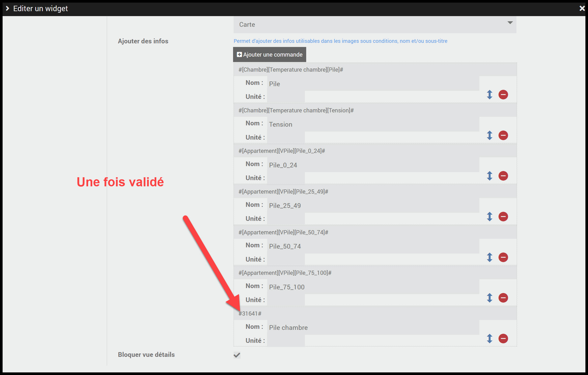Edit the Nom field containing Pile chambre
Image resolution: width=588 pixels, height=375 pixels.
[373, 328]
